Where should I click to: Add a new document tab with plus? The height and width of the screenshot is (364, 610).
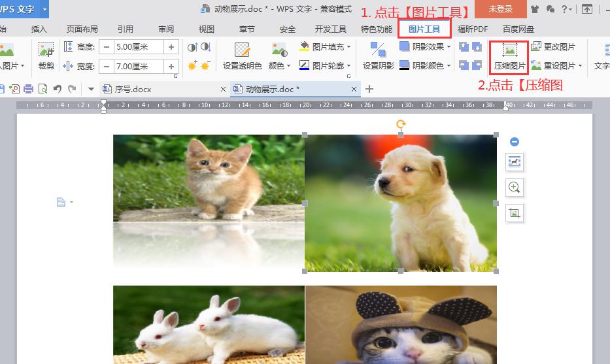[369, 89]
